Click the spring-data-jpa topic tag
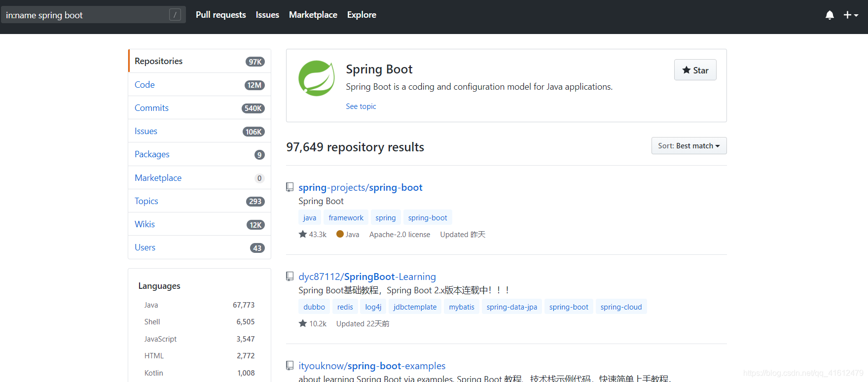The image size is (868, 382). coord(511,307)
